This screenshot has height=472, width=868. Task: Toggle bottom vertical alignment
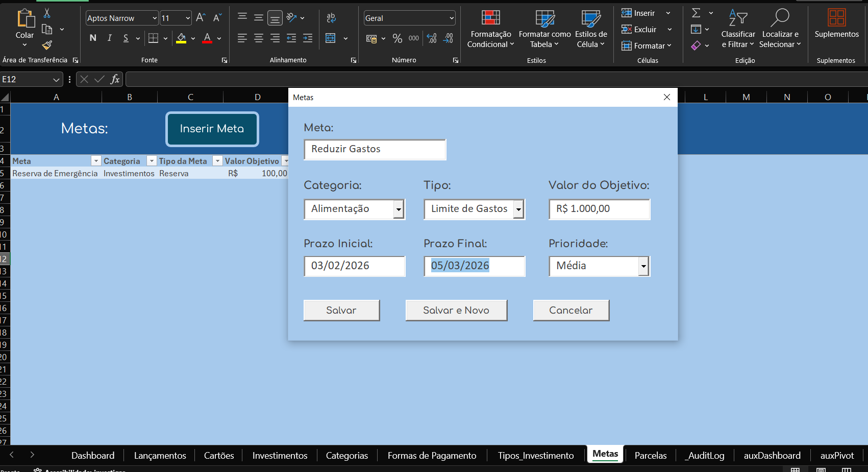click(x=275, y=18)
